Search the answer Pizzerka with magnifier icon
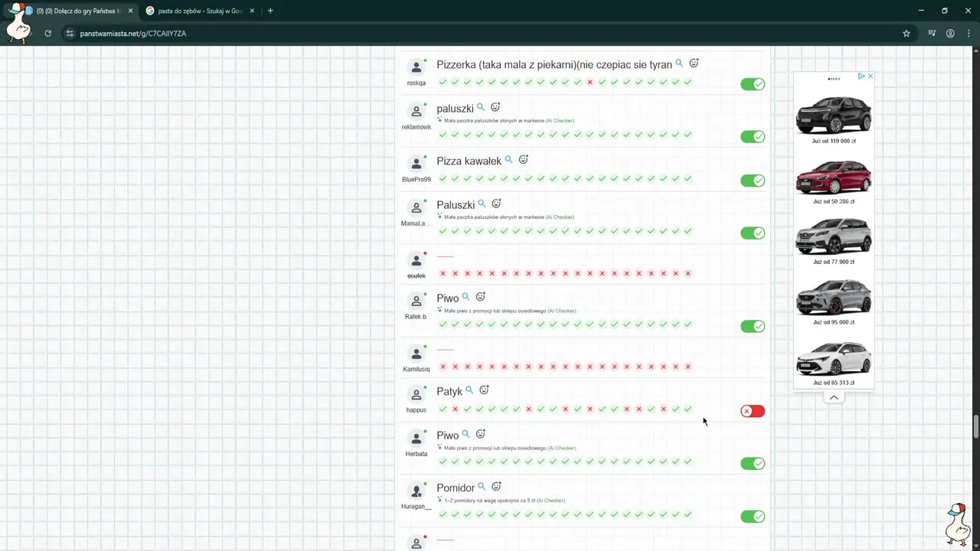This screenshot has height=551, width=980. [679, 64]
